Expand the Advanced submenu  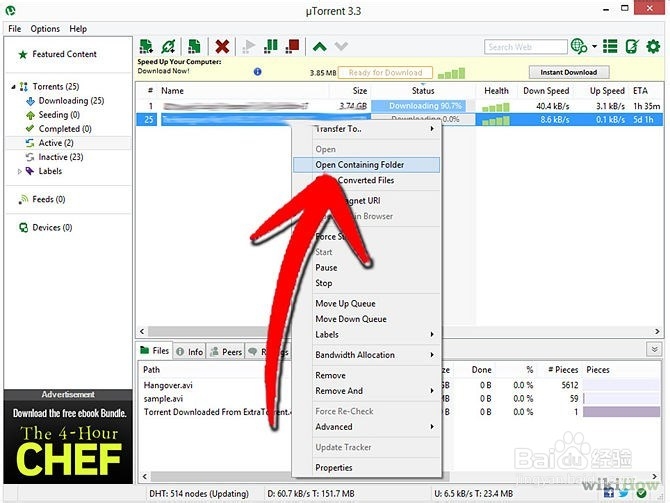[432, 427]
